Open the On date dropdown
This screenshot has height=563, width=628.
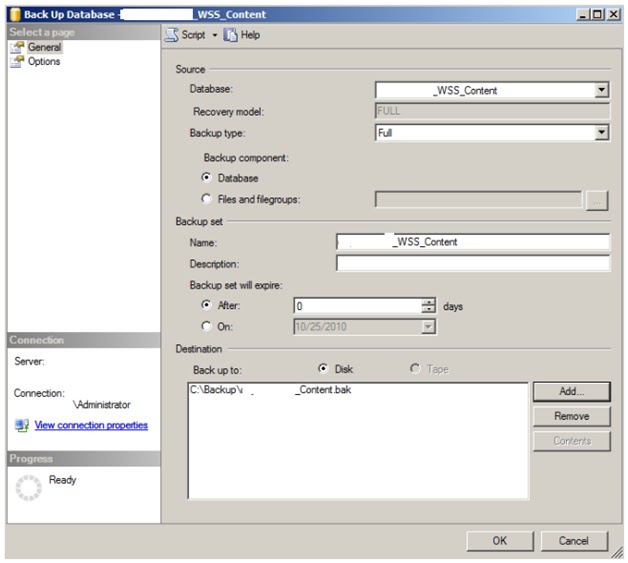[428, 327]
